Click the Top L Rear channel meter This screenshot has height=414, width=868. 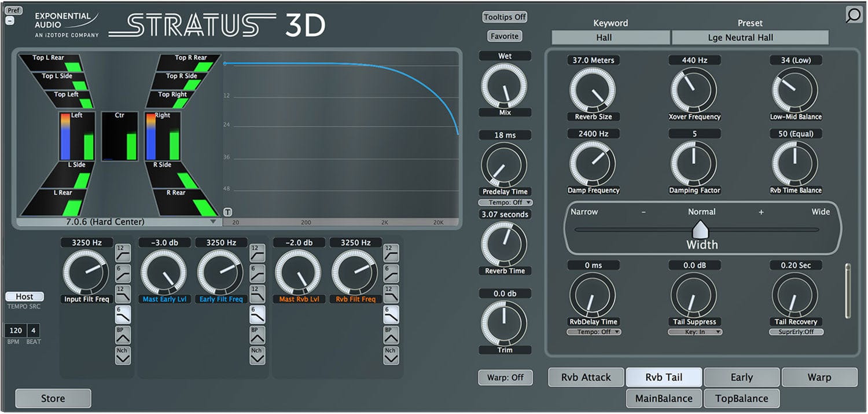52,62
